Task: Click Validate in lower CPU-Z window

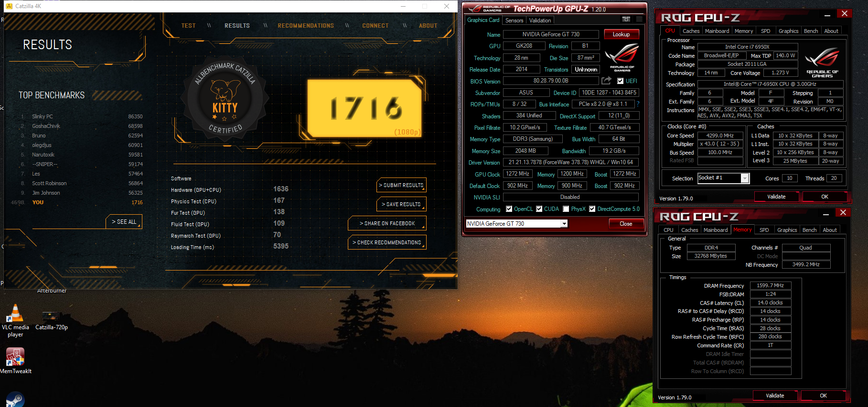Action: coord(775,396)
